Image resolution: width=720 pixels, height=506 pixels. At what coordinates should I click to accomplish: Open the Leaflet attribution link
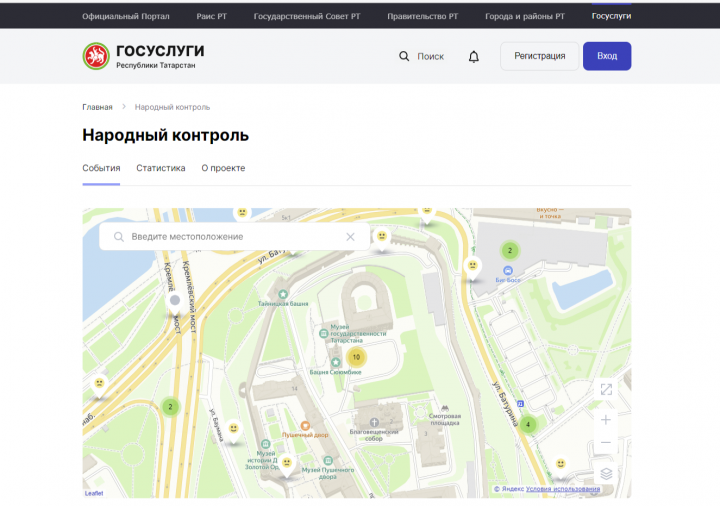(x=94, y=493)
